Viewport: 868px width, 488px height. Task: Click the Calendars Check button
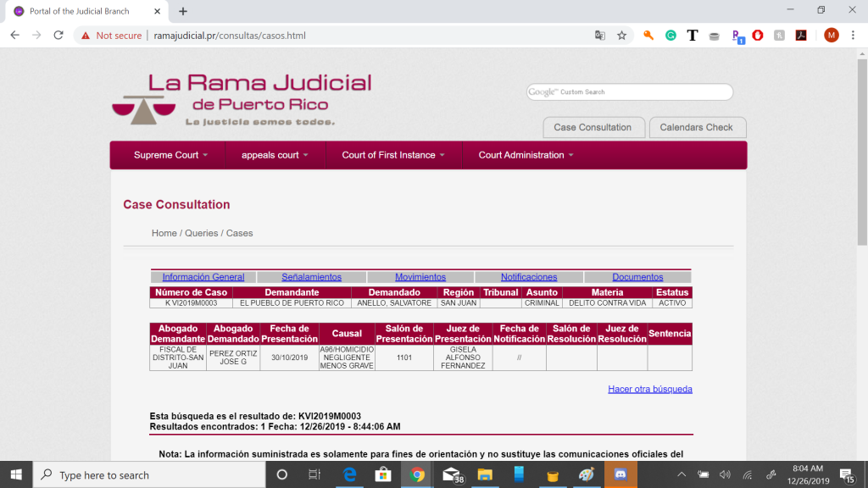(x=696, y=128)
